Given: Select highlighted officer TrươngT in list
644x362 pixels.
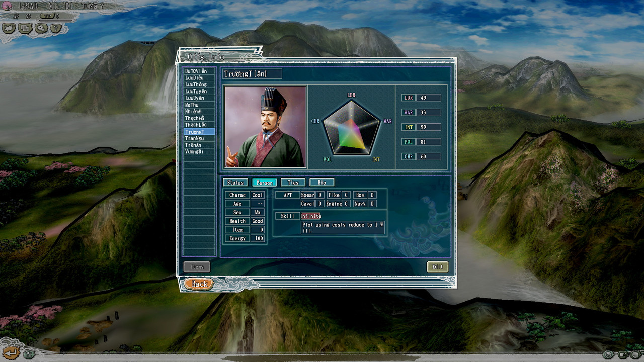Looking at the screenshot, I should 199,132.
